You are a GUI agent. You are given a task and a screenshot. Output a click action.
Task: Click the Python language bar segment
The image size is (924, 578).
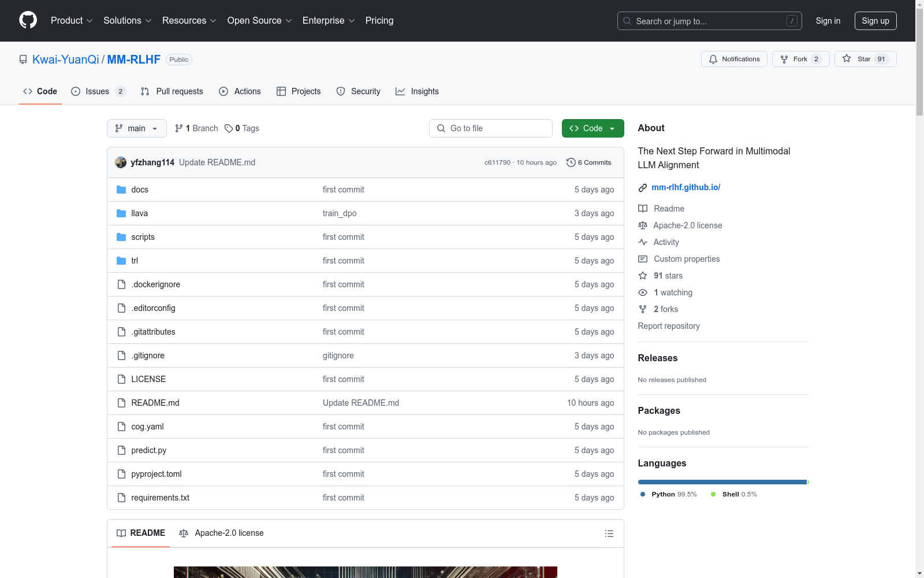click(x=722, y=482)
